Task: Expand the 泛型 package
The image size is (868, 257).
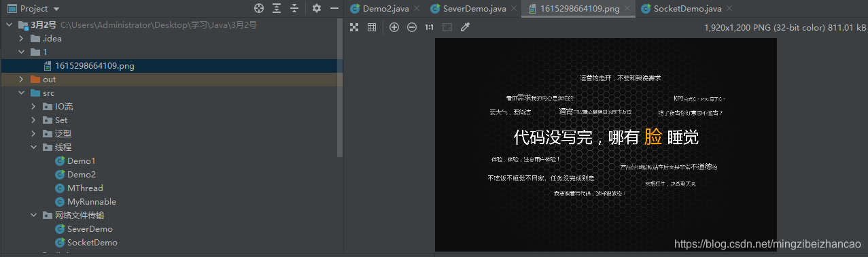Action: coord(33,133)
